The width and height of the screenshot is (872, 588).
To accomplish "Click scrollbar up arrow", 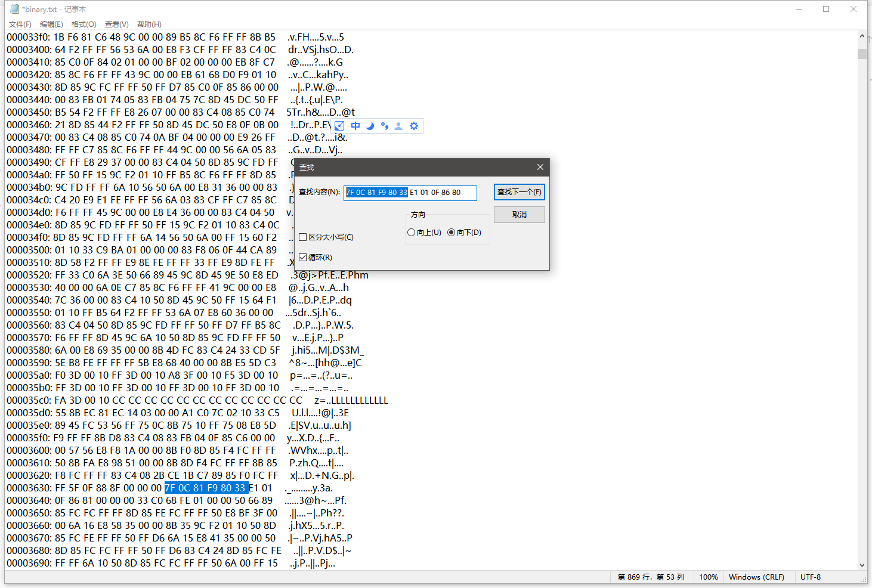I will point(862,36).
